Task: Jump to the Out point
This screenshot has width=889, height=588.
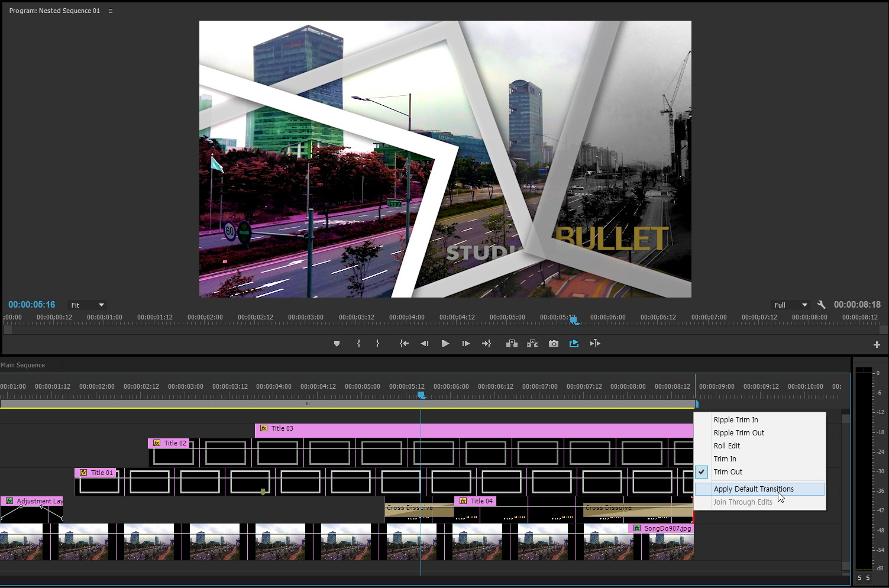Action: (486, 344)
